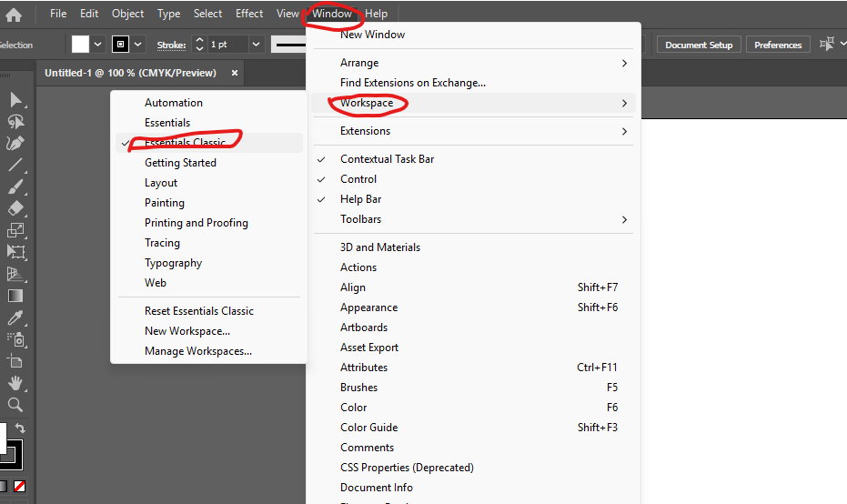Viewport: 847px width, 504px height.
Task: Select the Eraser tool
Action: (15, 208)
